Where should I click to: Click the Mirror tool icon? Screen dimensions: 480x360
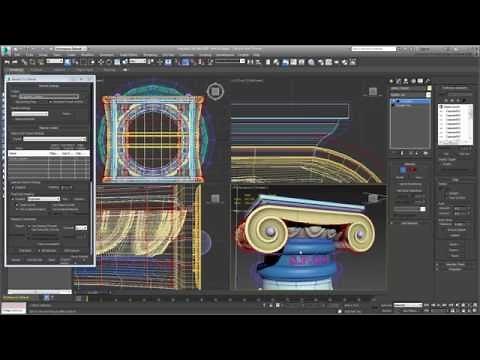coord(250,62)
